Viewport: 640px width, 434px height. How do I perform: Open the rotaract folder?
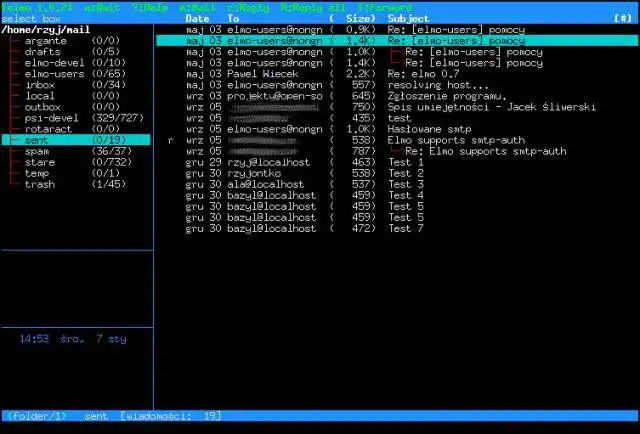pyautogui.click(x=73, y=129)
